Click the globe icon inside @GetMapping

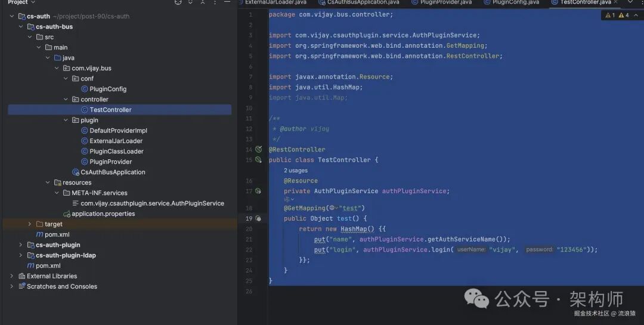[333, 208]
